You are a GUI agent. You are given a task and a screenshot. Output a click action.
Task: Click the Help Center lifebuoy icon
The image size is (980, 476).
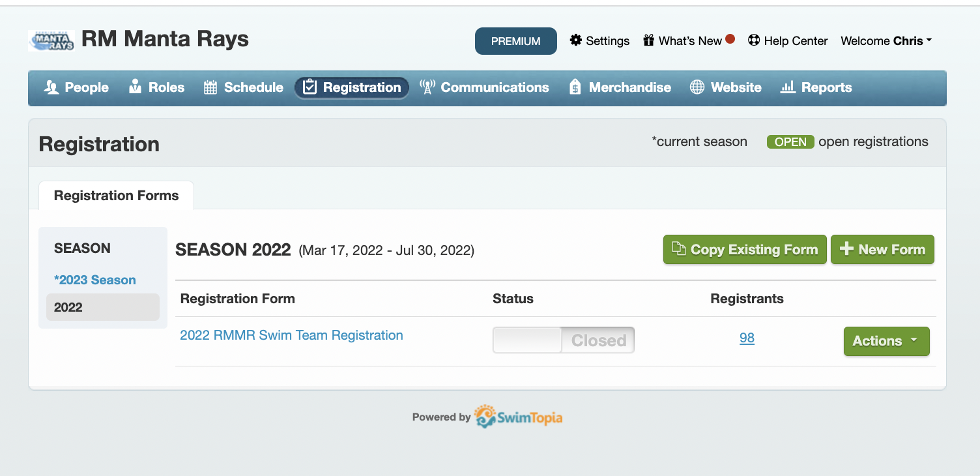(x=754, y=40)
